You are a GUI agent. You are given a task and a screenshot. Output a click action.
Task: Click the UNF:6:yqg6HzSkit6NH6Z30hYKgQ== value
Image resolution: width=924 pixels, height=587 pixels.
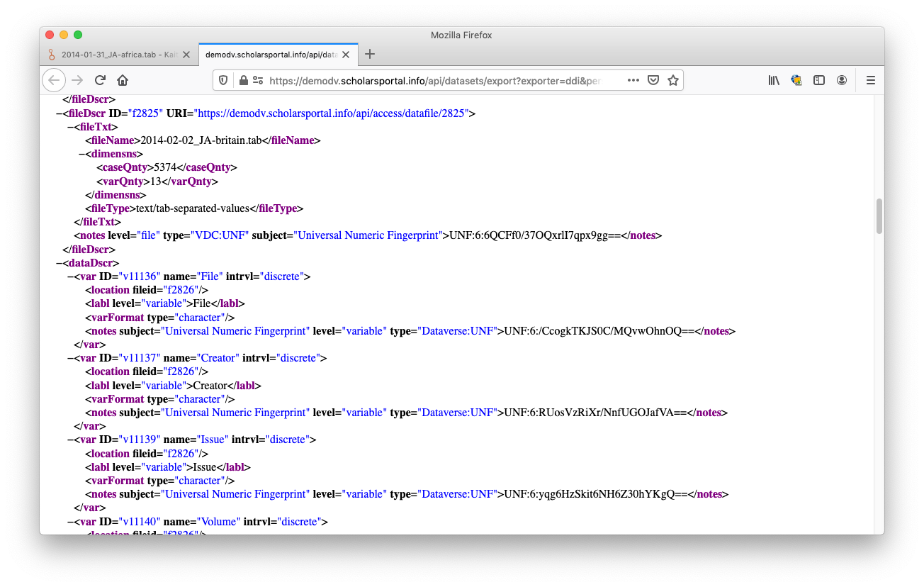[x=596, y=494]
